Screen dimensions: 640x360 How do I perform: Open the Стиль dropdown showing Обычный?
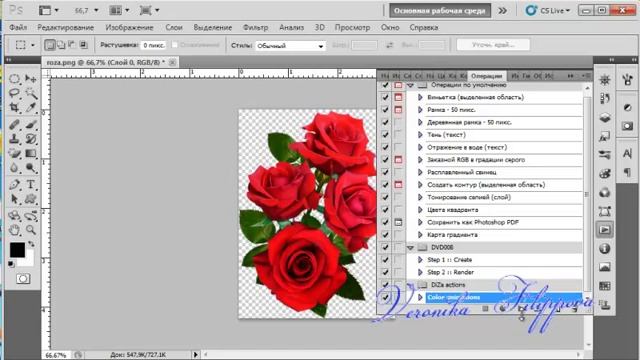pyautogui.click(x=290, y=46)
